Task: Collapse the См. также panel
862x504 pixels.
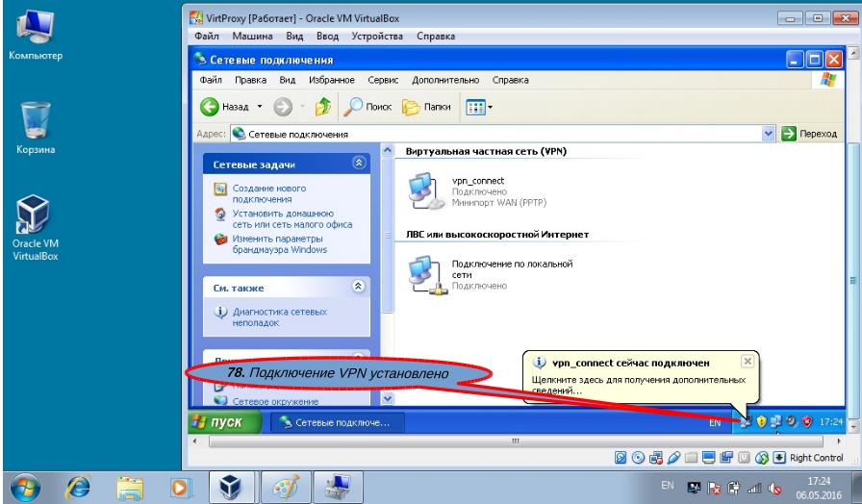Action: click(x=358, y=286)
